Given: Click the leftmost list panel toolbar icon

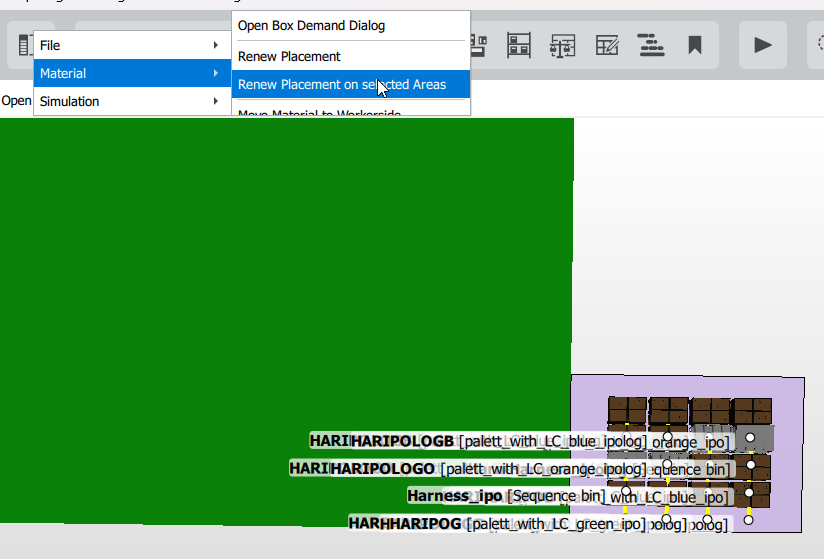Looking at the screenshot, I should click(x=24, y=45).
